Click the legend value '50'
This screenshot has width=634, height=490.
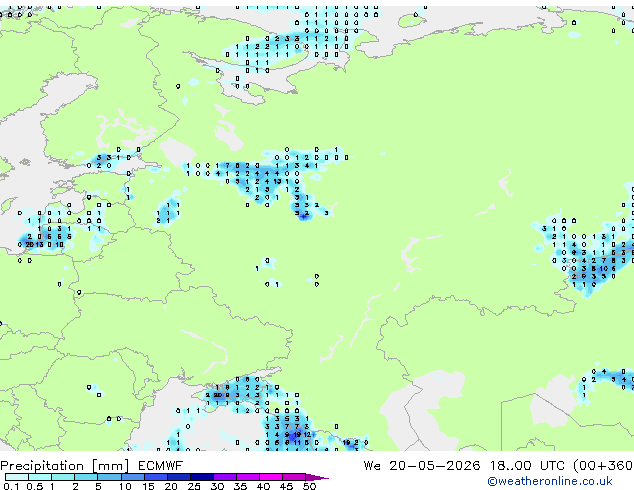pyautogui.click(x=310, y=486)
